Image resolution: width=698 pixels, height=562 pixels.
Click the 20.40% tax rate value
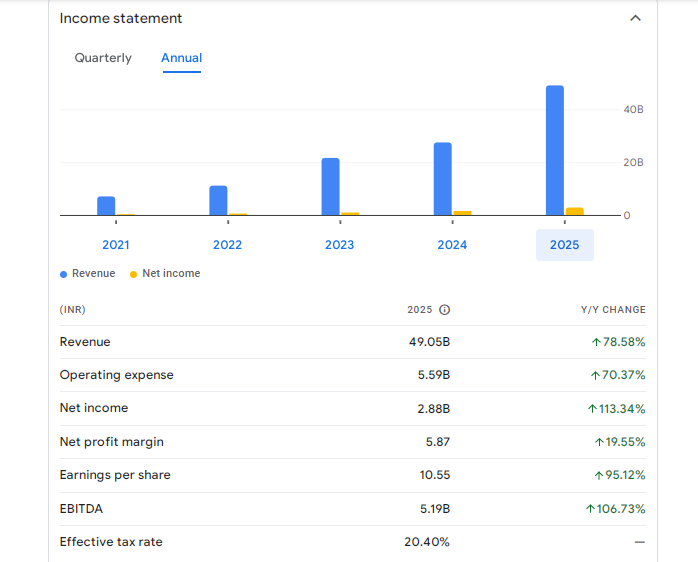tap(427, 542)
